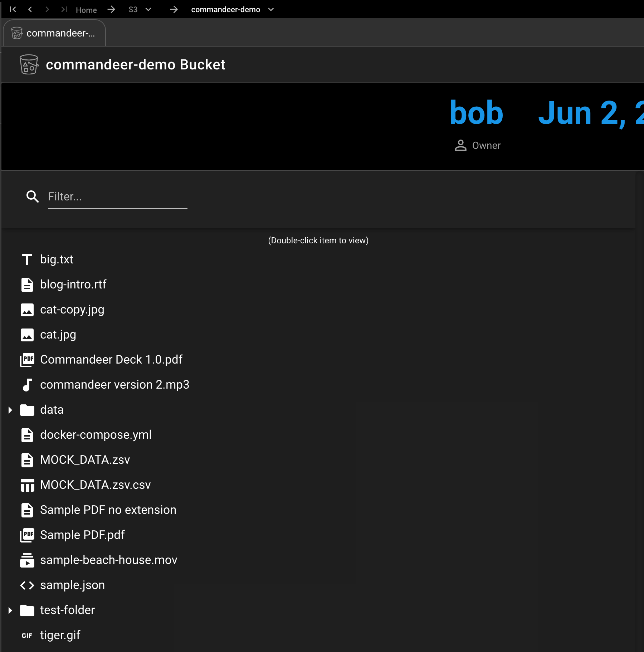The height and width of the screenshot is (652, 644).
Task: Go to Home in breadcrumb
Action: [x=86, y=10]
